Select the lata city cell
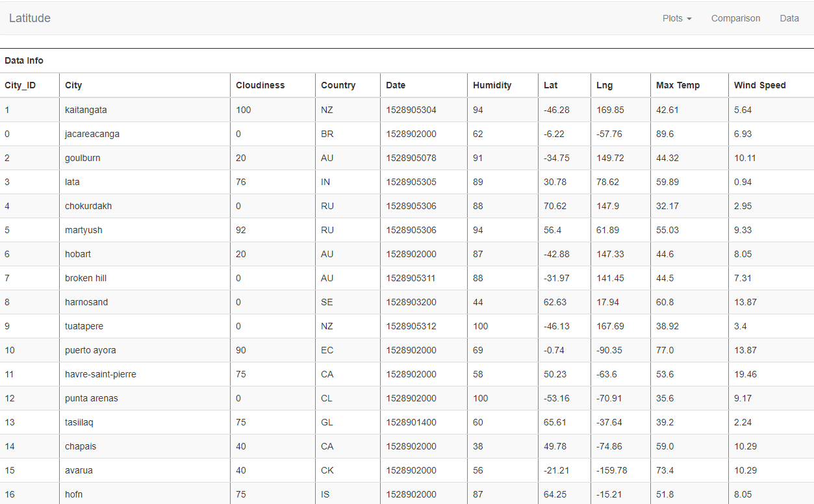 point(145,182)
